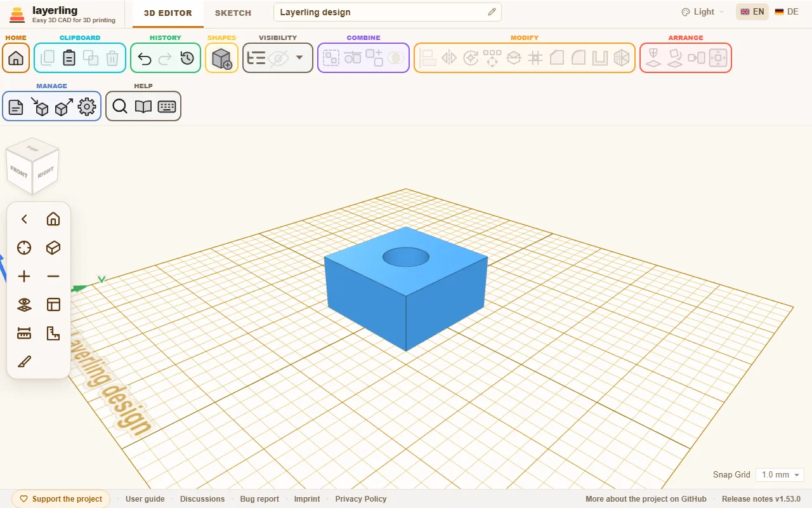The image size is (812, 508).
Task: Open the Discussions link
Action: pyautogui.click(x=202, y=499)
